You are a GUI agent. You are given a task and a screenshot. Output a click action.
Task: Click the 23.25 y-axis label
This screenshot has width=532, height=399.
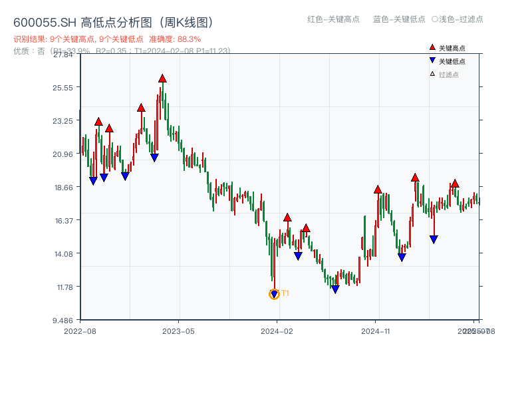(63, 121)
